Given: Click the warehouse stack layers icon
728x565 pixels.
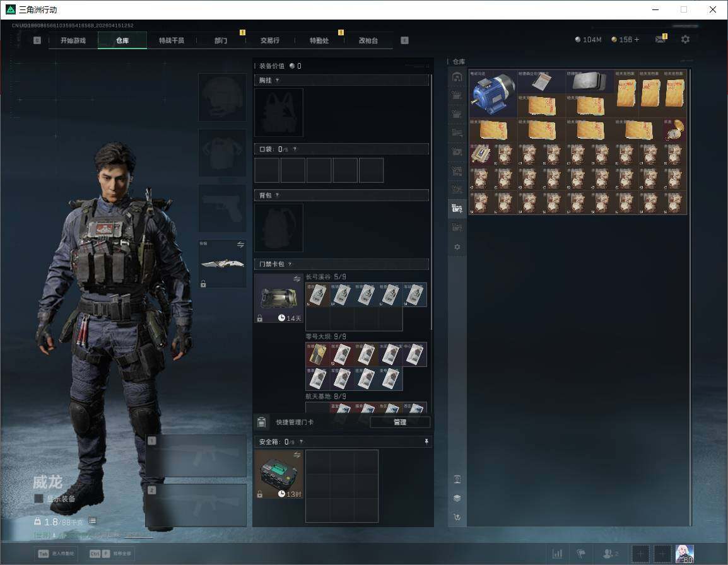Looking at the screenshot, I should pos(457,498).
